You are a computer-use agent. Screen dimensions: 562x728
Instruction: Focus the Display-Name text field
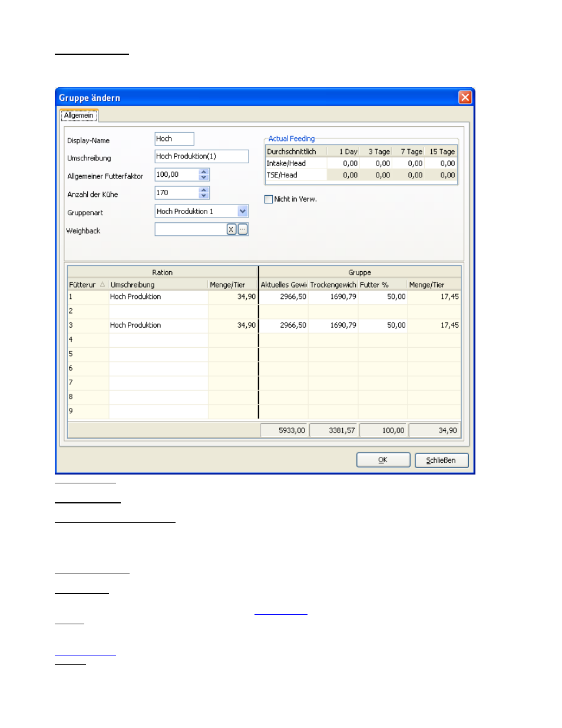174,139
